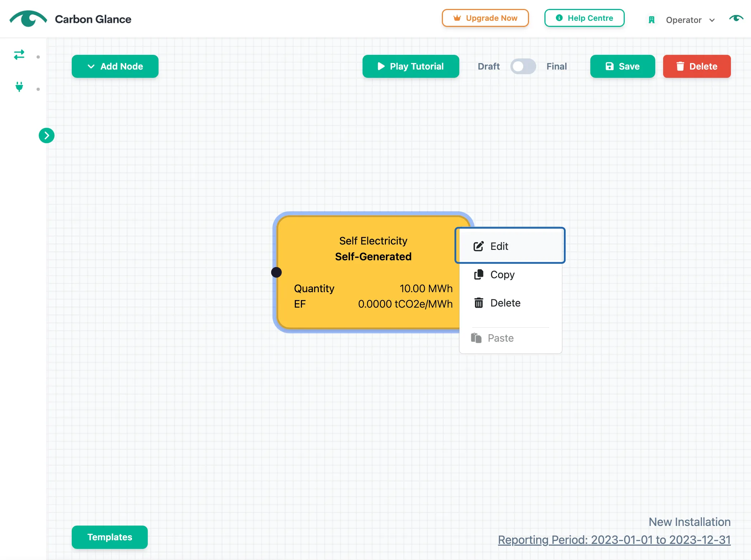Expand sidebar with green chevron button
Screen dimensions: 751x560
pyautogui.click(x=47, y=136)
